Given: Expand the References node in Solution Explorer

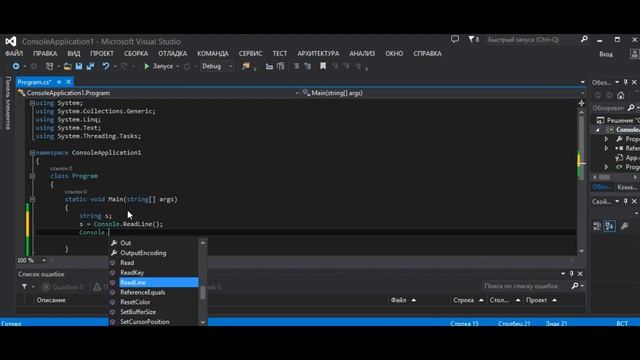Looking at the screenshot, I should coord(606,149).
